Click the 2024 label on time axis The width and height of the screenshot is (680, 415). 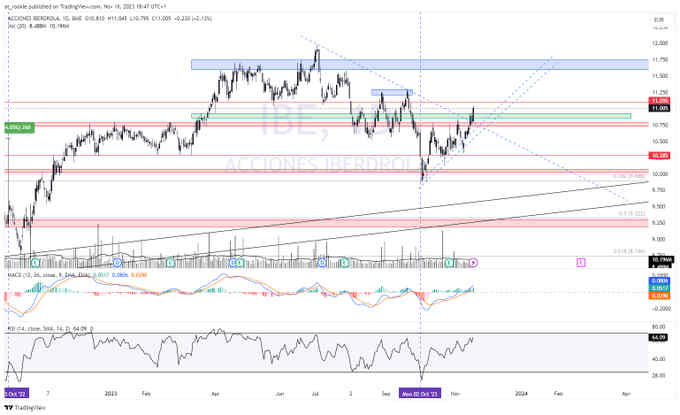click(521, 394)
